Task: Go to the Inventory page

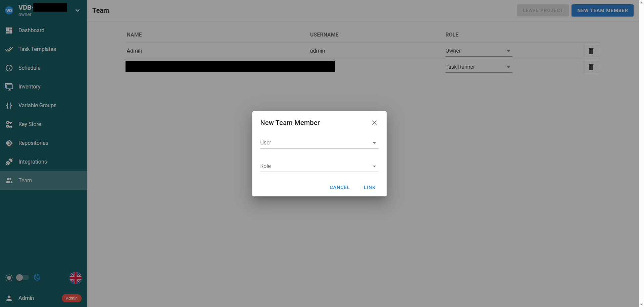Action: 29,87
